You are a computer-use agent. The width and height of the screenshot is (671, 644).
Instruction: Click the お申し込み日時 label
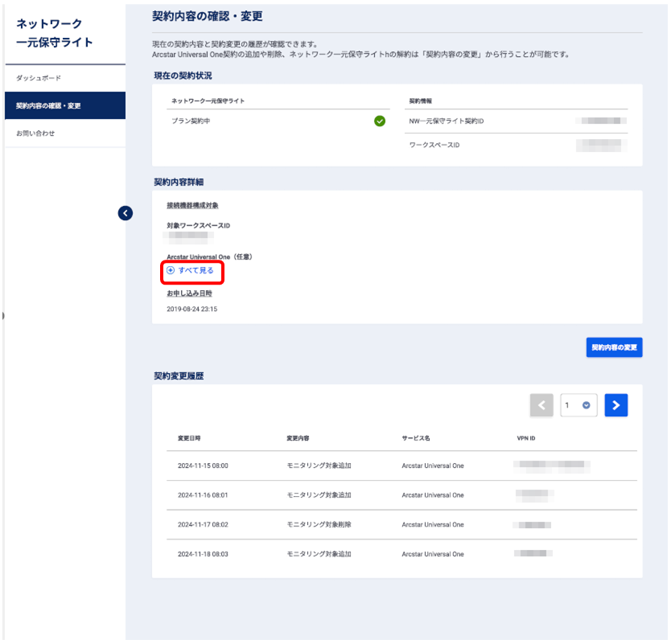click(189, 293)
